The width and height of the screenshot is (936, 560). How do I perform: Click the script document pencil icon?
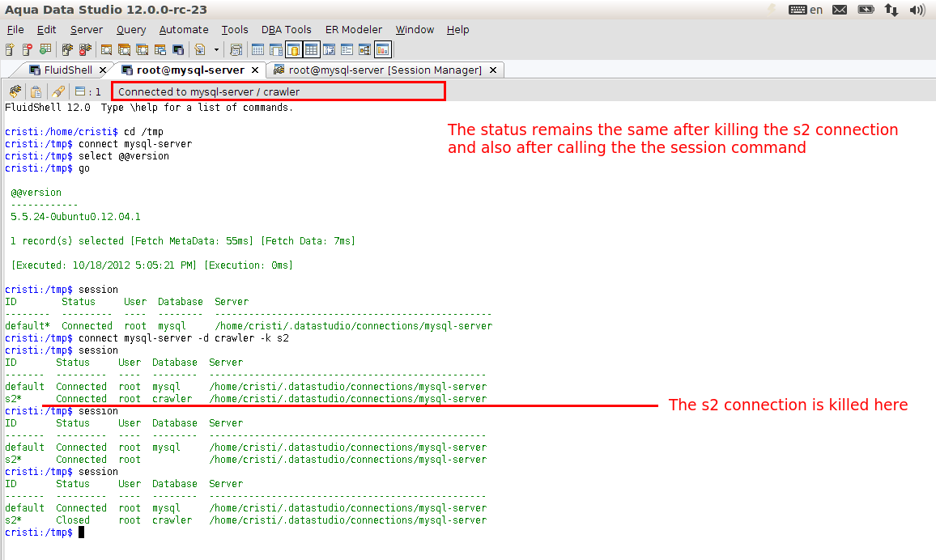coord(200,49)
